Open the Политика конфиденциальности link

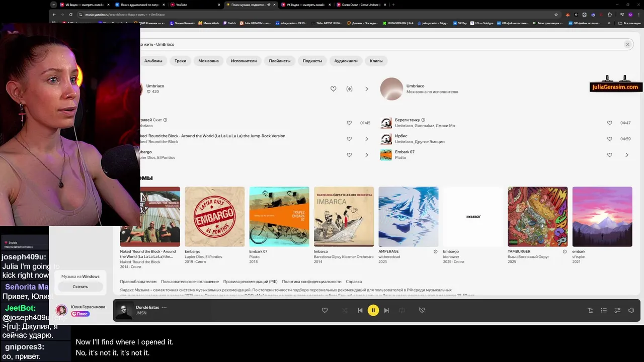[311, 282]
